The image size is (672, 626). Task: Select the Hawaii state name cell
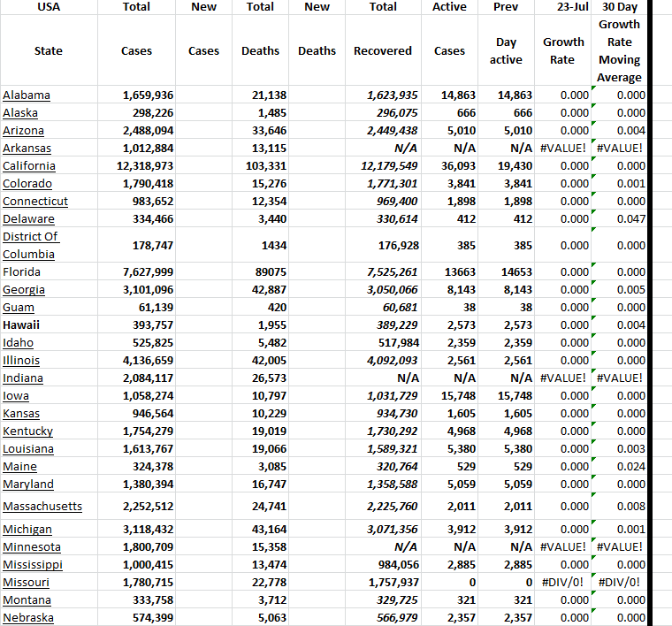[x=21, y=324]
